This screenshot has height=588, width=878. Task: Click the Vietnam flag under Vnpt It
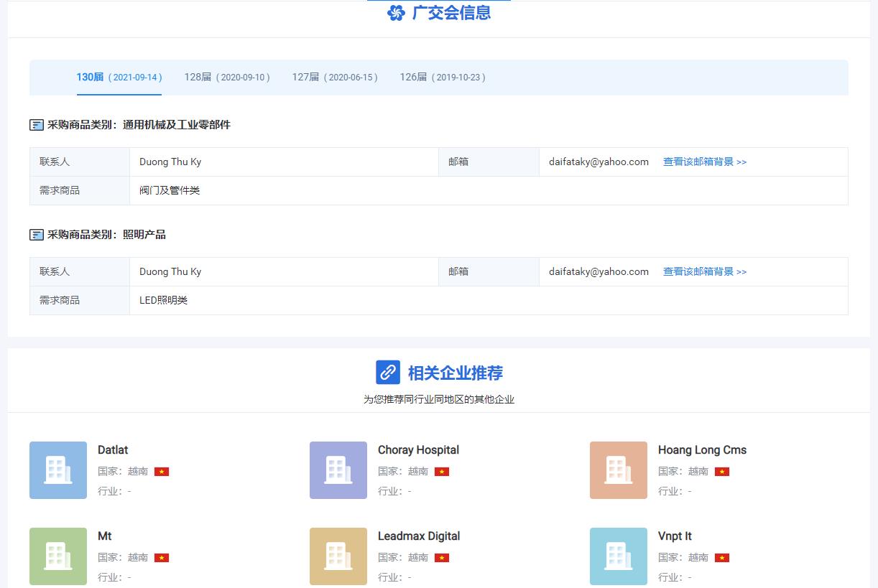click(722, 558)
